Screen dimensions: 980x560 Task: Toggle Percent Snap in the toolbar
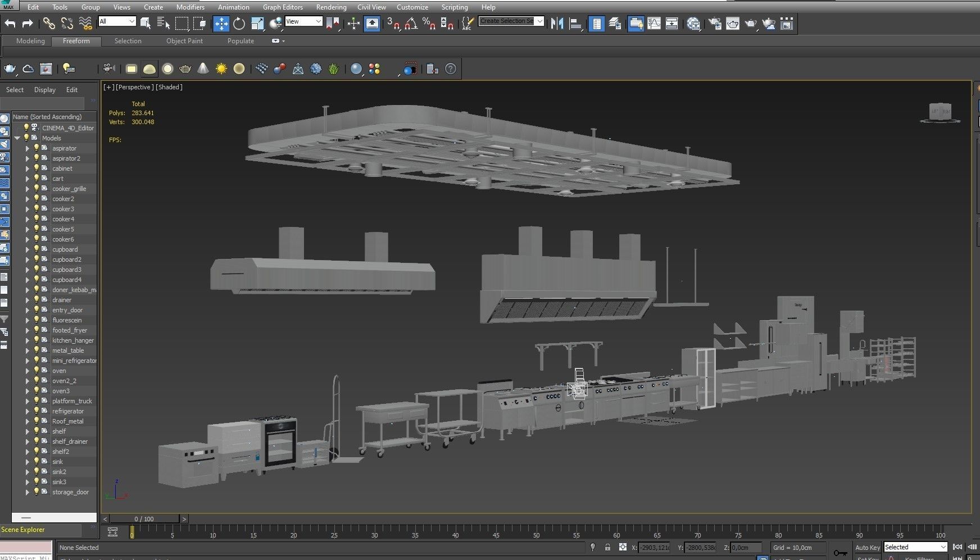[429, 24]
